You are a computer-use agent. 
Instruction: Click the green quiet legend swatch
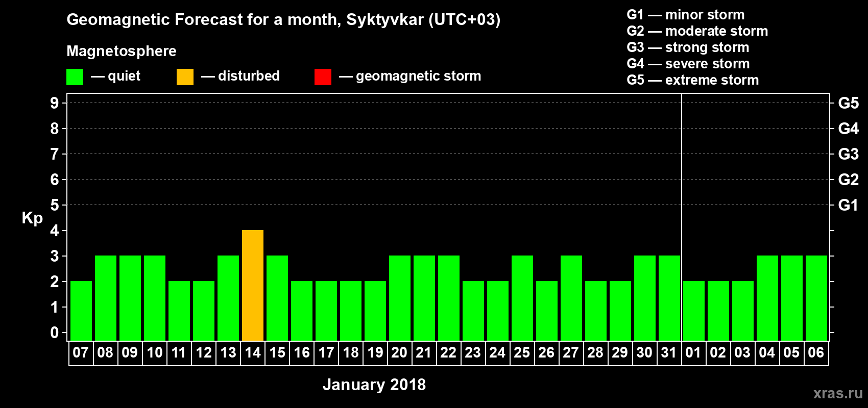coord(75,77)
